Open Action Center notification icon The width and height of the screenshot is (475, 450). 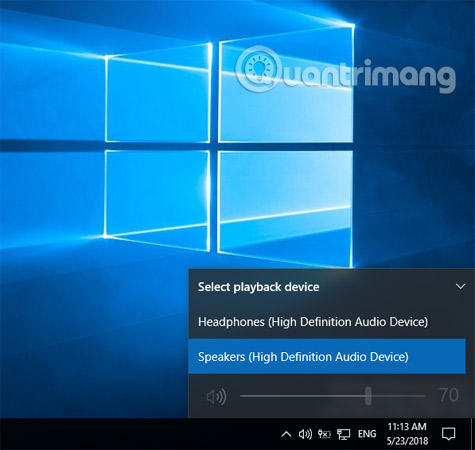[x=448, y=434]
